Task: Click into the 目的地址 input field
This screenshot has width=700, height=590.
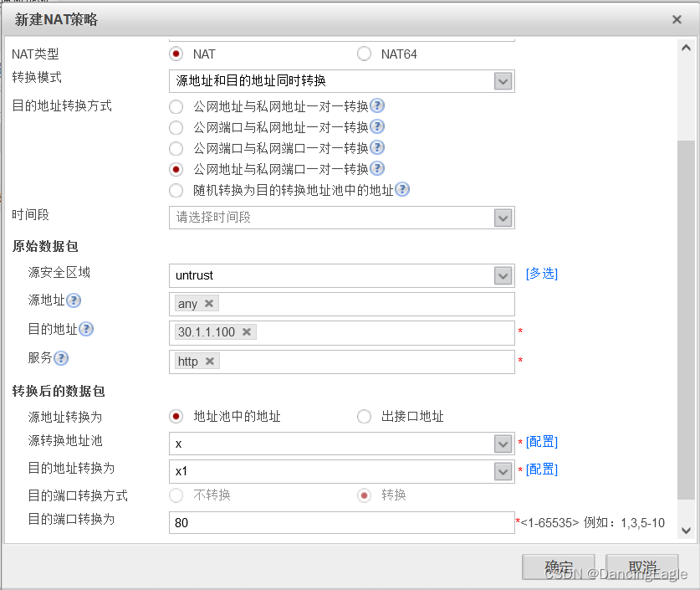Action: (x=342, y=333)
